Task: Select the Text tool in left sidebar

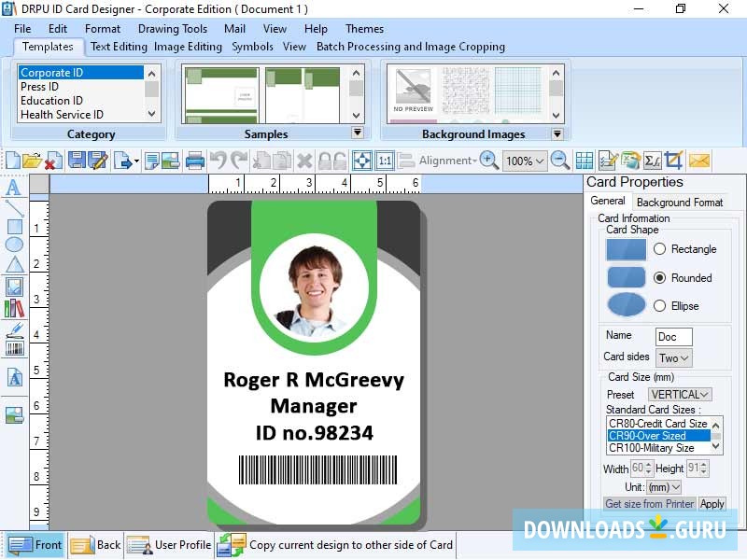Action: (x=14, y=188)
